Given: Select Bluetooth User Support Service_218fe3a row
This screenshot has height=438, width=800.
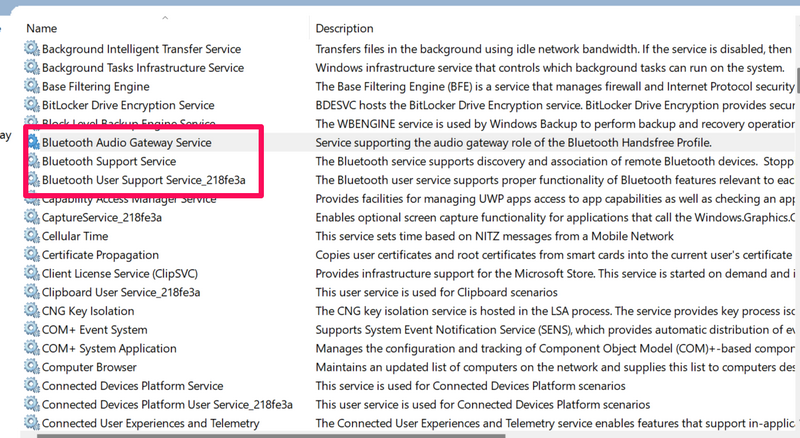Looking at the screenshot, I should click(143, 180).
